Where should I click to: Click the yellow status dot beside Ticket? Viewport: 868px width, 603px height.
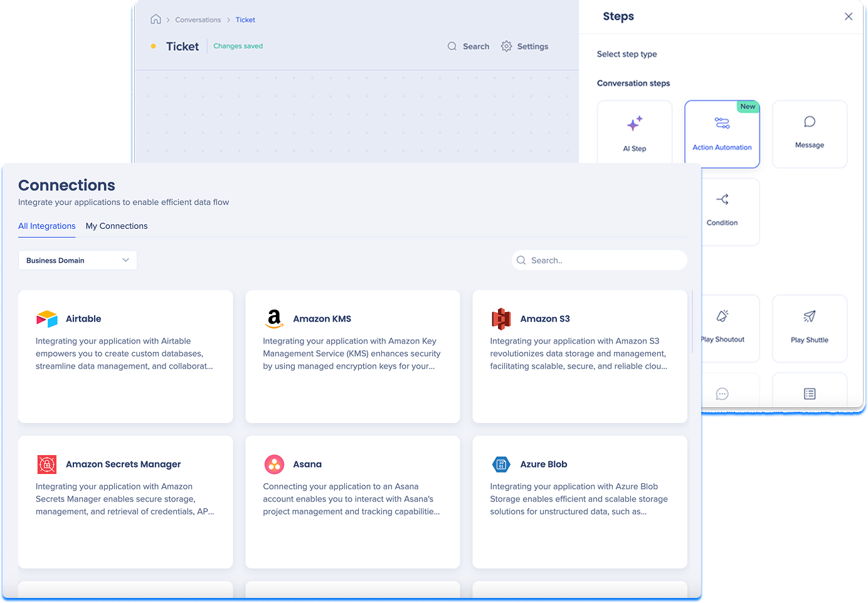[x=154, y=46]
